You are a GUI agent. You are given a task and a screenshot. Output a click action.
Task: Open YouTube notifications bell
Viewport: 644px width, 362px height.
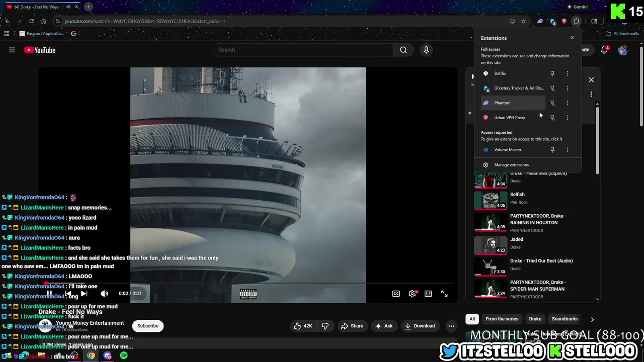pos(605,50)
